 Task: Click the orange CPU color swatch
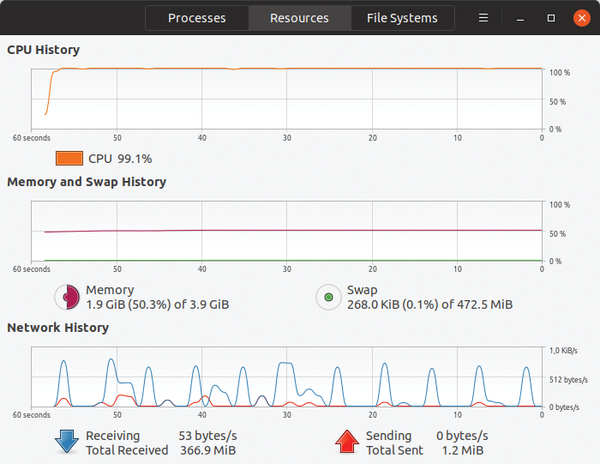[x=69, y=158]
